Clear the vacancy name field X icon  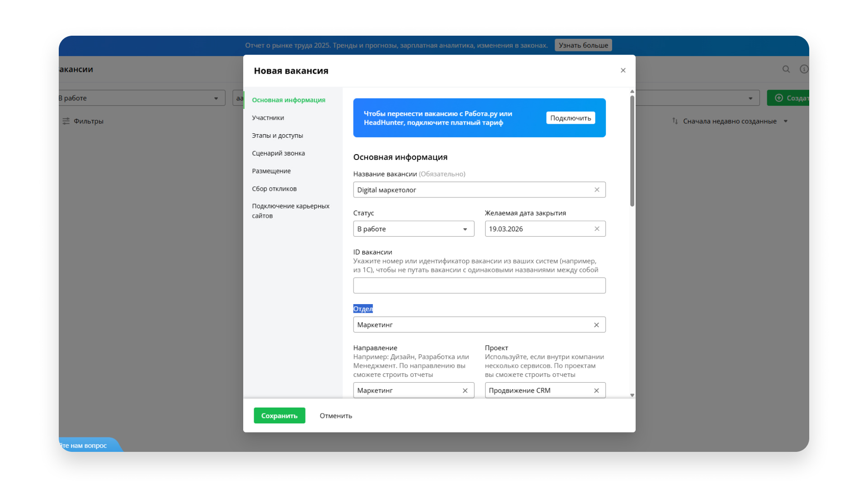click(597, 190)
